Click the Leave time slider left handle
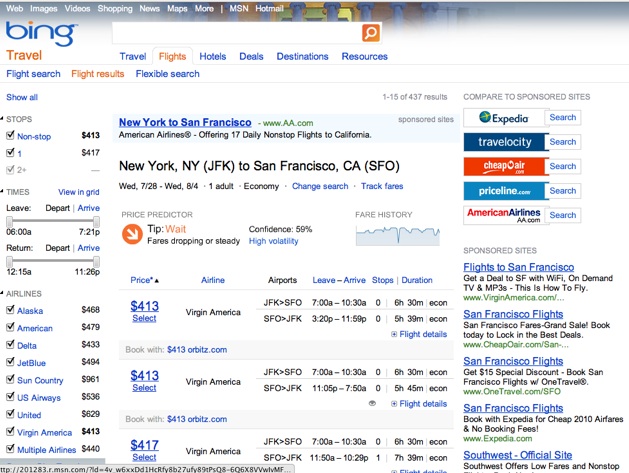 coord(9,221)
